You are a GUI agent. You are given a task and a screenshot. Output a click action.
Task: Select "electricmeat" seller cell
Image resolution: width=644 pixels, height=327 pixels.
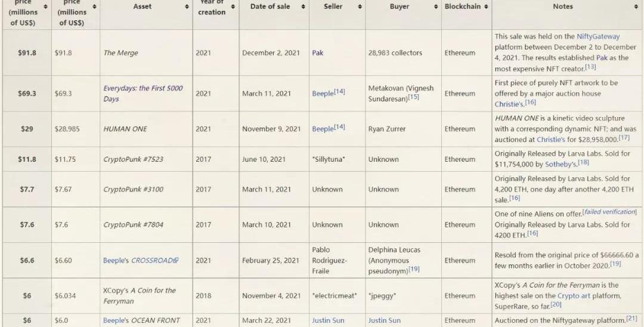coord(337,296)
